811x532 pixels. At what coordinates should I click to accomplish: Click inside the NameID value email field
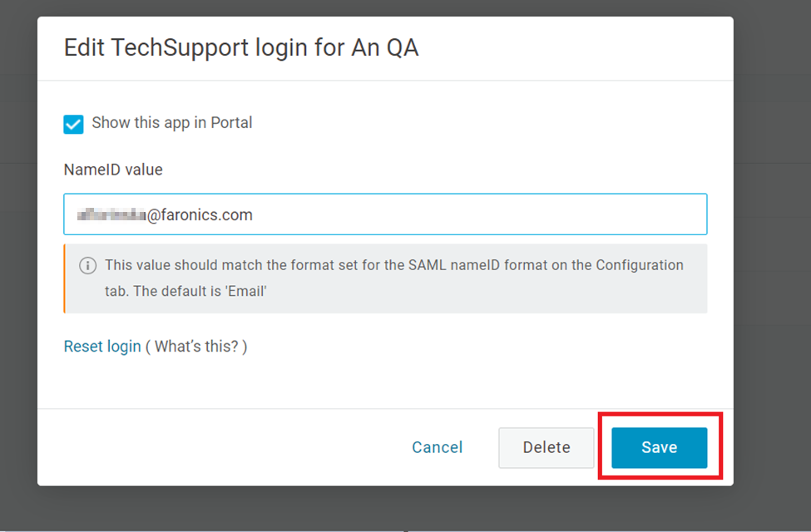466,214
